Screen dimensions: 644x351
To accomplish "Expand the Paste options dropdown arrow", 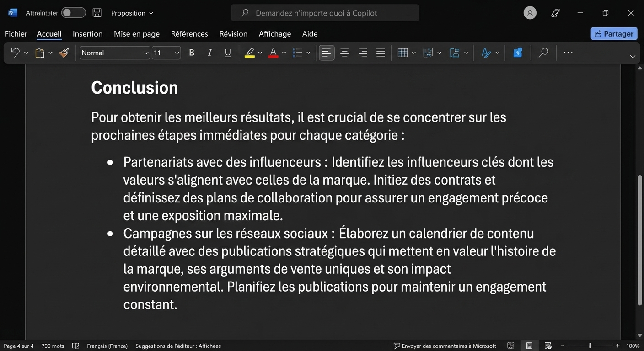I will [50, 53].
